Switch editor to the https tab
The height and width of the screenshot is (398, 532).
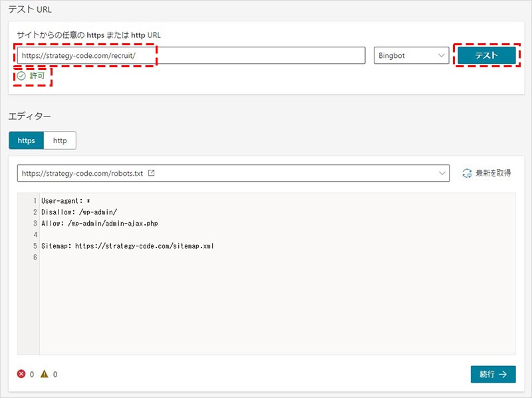click(x=26, y=140)
